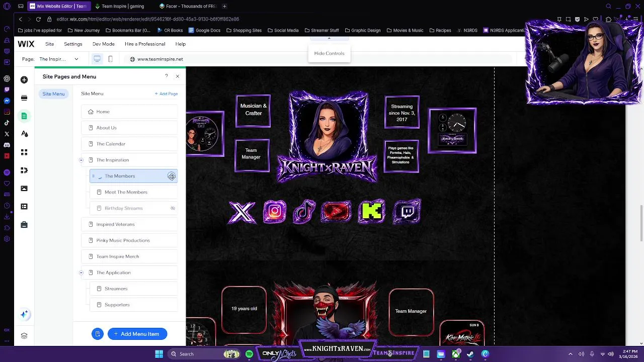Toggle visibility of Birthday Streams page
Viewport: 644px width, 362px height.
(x=173, y=208)
